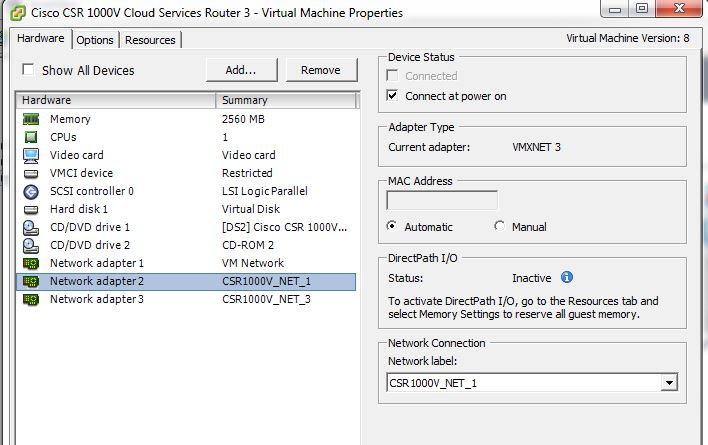Select the Manual MAC address option
This screenshot has height=445, width=708.
pos(499,226)
